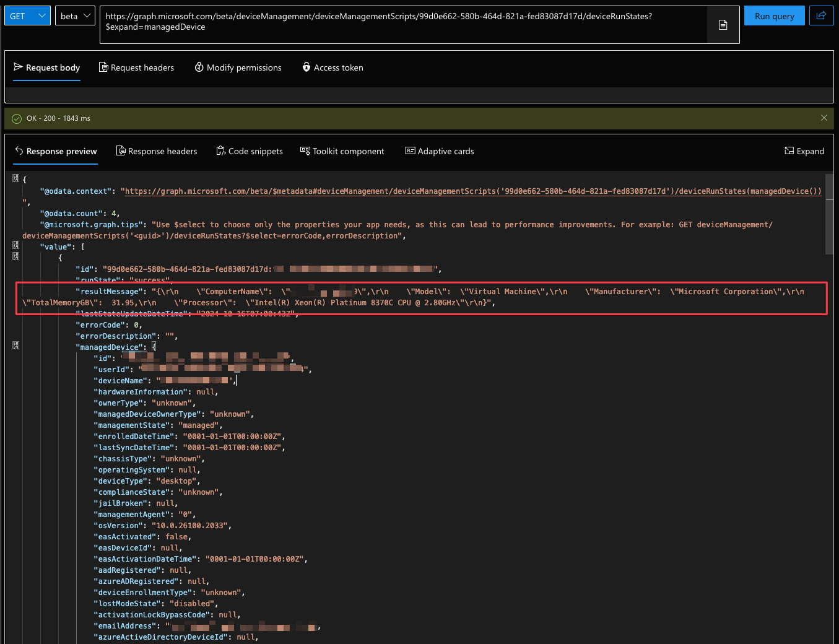Click the "jailBroken": null line
Viewport: 839px width, 644px height.
click(136, 503)
